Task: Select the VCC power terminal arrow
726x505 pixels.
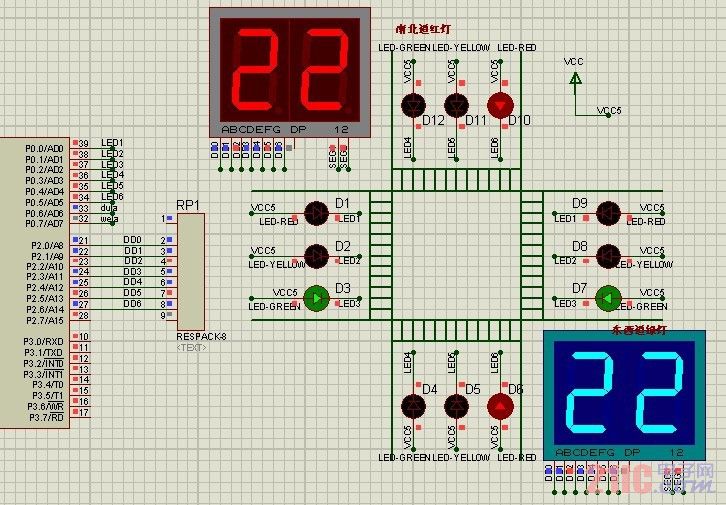Action: [x=575, y=79]
